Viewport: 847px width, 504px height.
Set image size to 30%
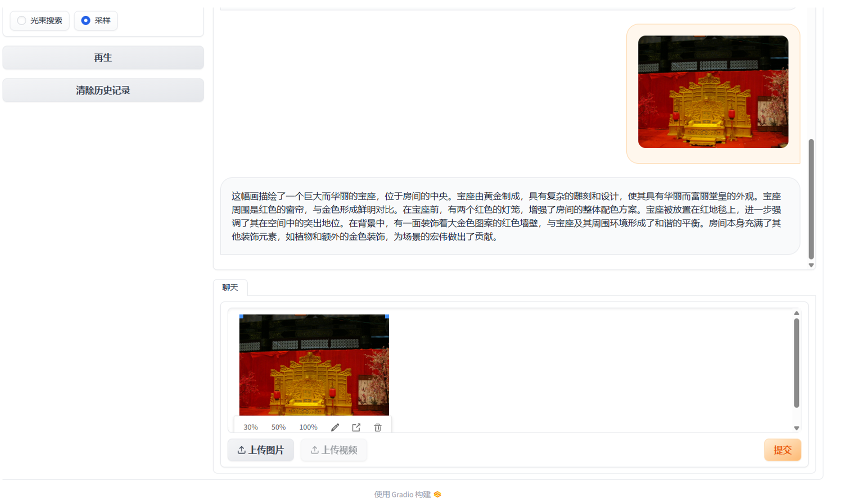(251, 427)
